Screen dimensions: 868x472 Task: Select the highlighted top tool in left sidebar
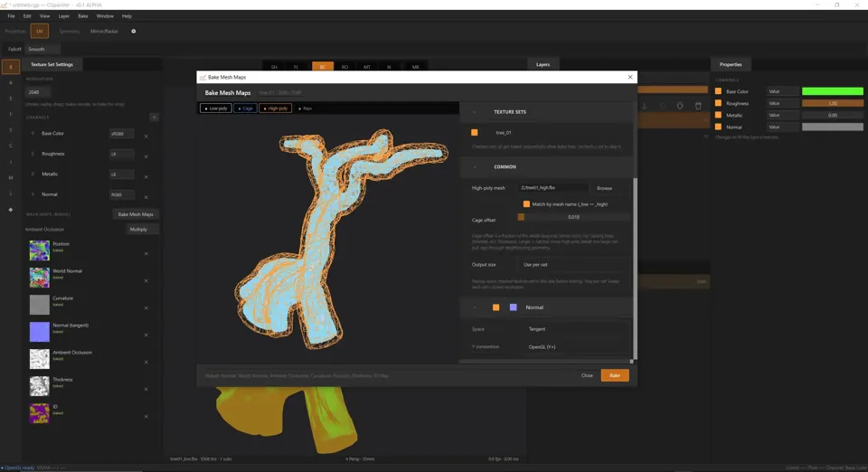point(11,67)
